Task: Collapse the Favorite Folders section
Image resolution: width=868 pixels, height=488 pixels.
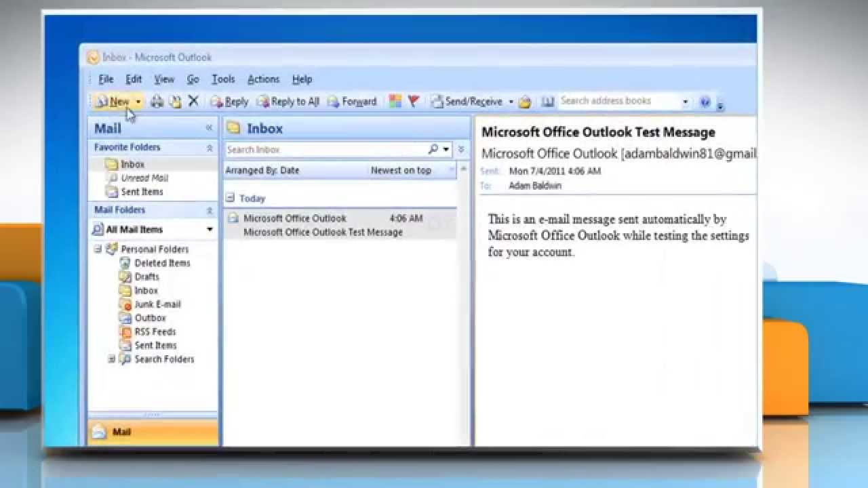Action: [210, 148]
